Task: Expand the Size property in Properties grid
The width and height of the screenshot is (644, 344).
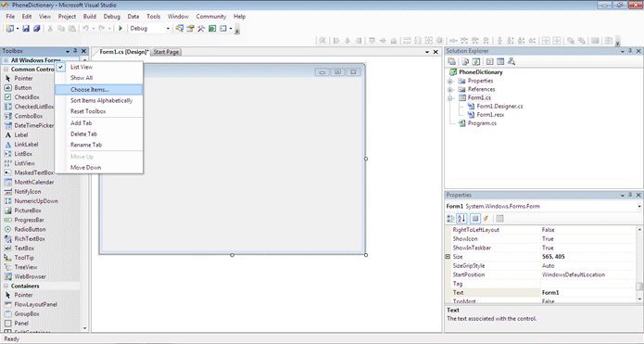Action: pos(448,257)
